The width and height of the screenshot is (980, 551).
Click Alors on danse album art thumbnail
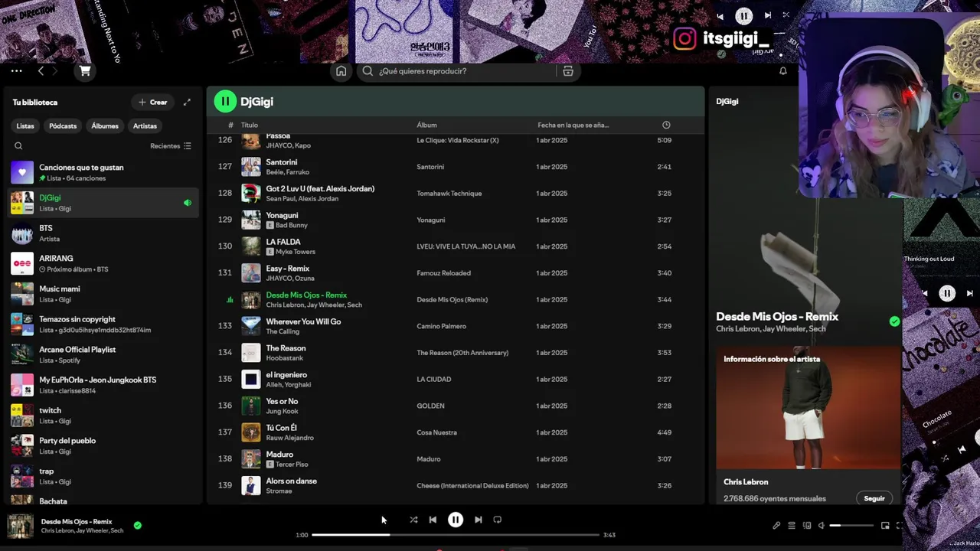point(251,485)
